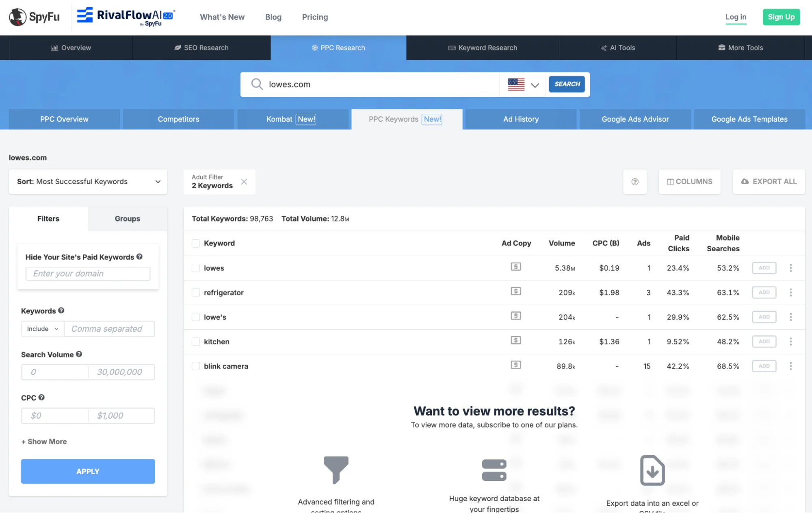Screen dimensions: 812x513
Task: Click the SpyFu logo
Action: [35, 17]
